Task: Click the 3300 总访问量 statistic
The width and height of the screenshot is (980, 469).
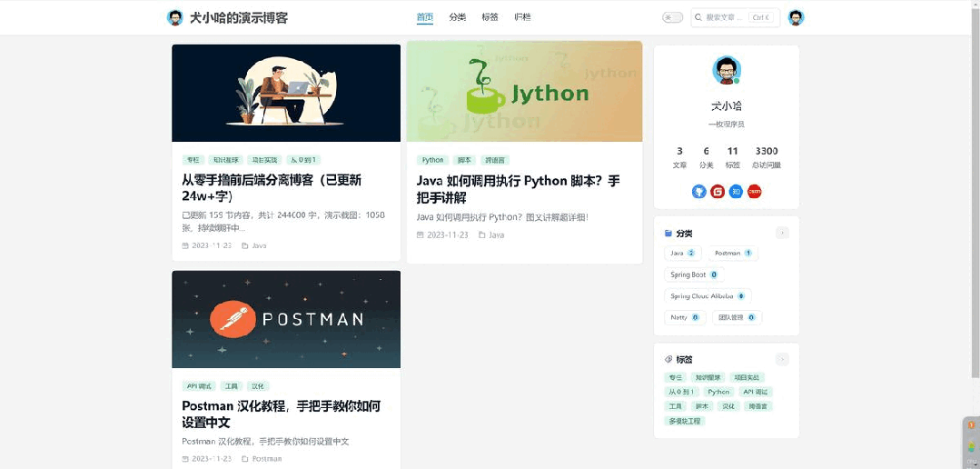Action: (x=767, y=157)
